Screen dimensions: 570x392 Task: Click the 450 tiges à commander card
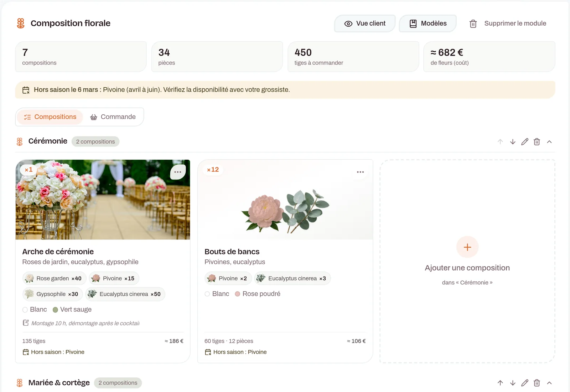point(353,57)
